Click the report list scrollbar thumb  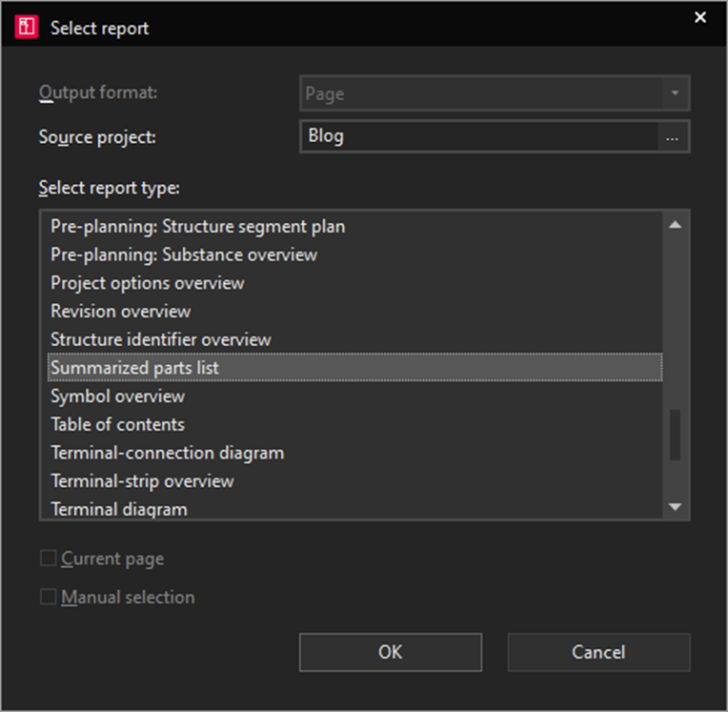tap(676, 435)
